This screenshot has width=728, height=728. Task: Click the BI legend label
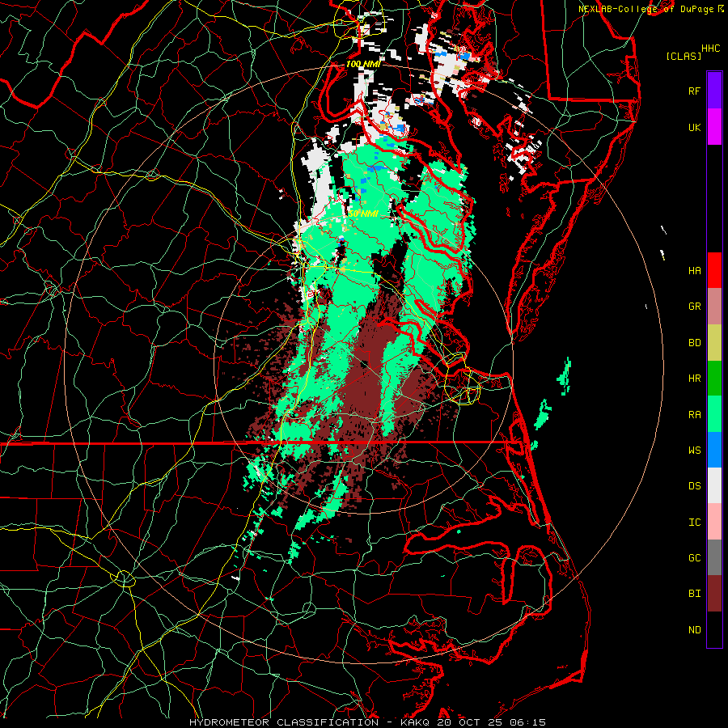point(694,594)
